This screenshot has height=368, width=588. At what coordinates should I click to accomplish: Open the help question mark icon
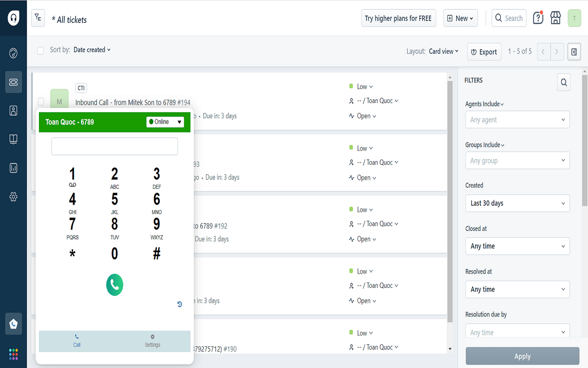[538, 18]
